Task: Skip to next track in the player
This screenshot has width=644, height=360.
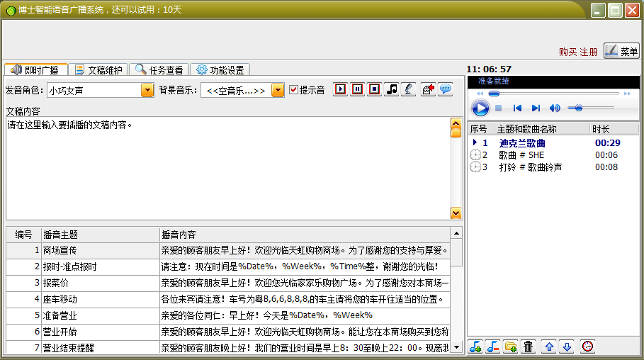Action: 536,108
